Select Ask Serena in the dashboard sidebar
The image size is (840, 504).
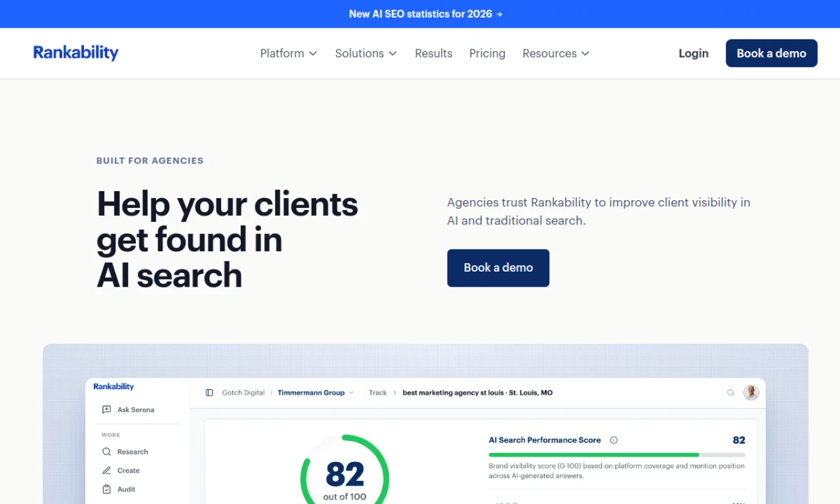coord(129,409)
